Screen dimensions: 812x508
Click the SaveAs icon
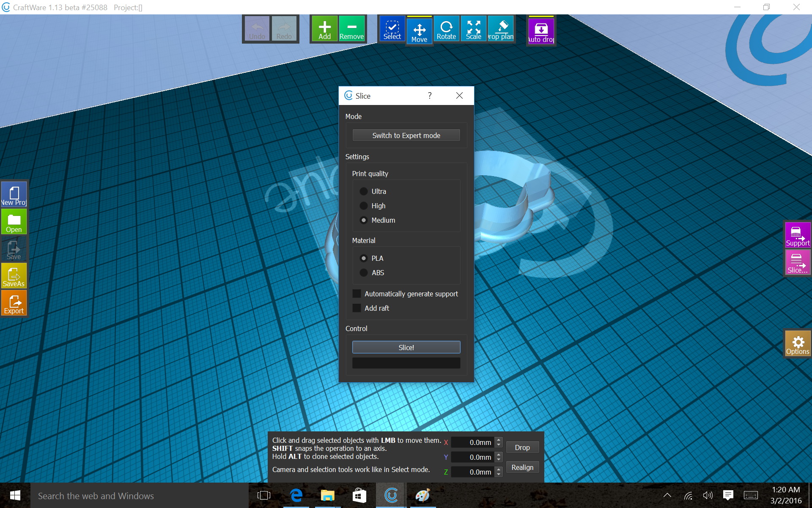[x=14, y=276]
